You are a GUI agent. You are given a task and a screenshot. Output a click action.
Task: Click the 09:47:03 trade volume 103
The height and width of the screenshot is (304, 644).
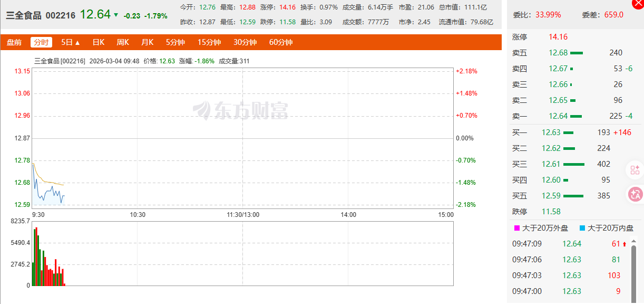click(614, 275)
